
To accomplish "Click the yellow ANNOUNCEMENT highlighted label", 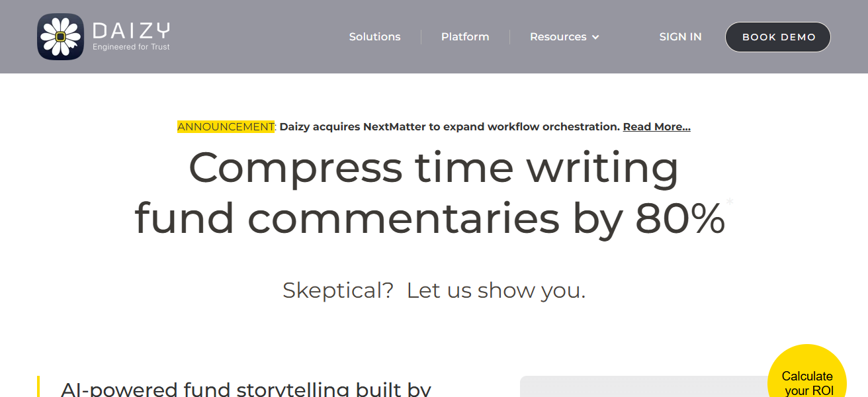I will 226,127.
